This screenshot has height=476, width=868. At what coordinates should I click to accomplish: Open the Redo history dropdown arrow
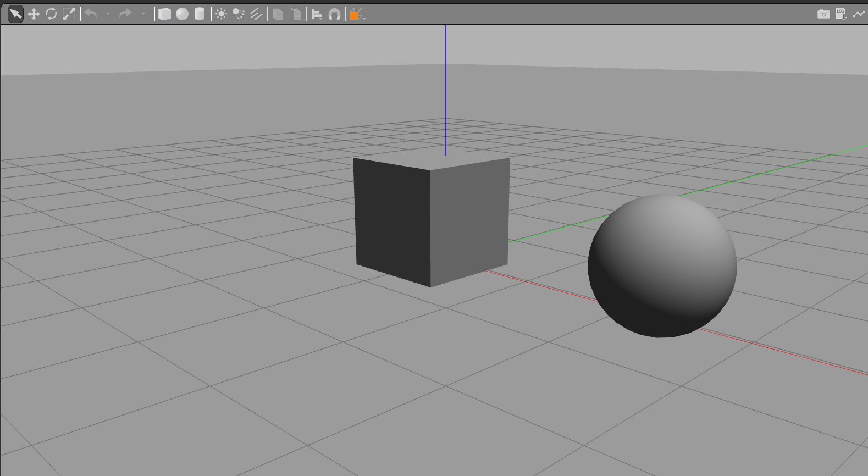pyautogui.click(x=143, y=14)
